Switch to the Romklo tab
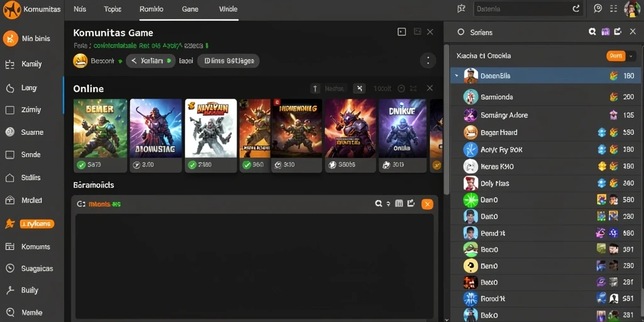 pyautogui.click(x=151, y=9)
